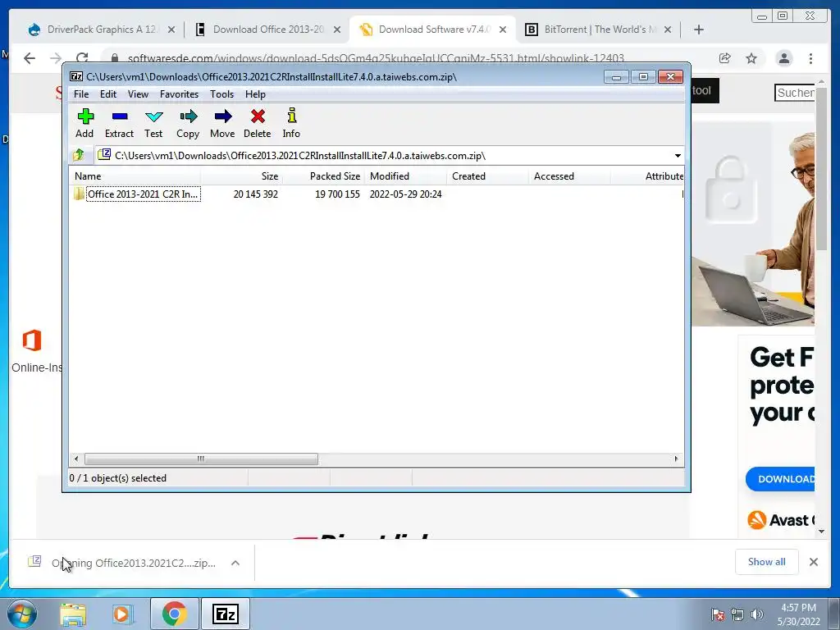Image resolution: width=840 pixels, height=630 pixels.
Task: Open the Edit menu in 7-Zip
Action: (108, 94)
